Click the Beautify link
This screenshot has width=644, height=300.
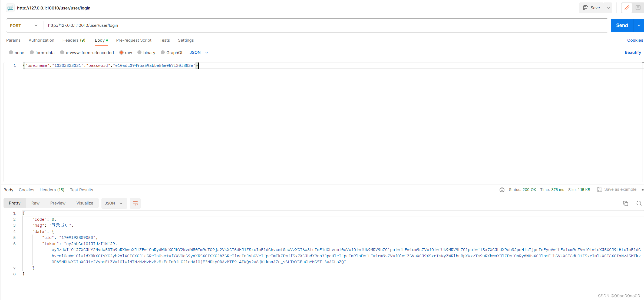tap(633, 52)
